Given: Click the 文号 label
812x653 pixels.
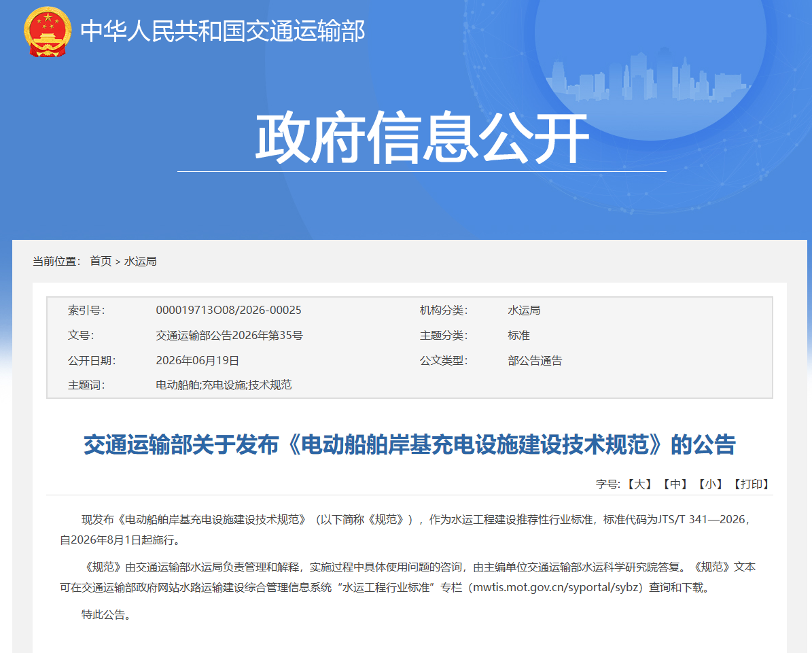Looking at the screenshot, I should pos(81,336).
